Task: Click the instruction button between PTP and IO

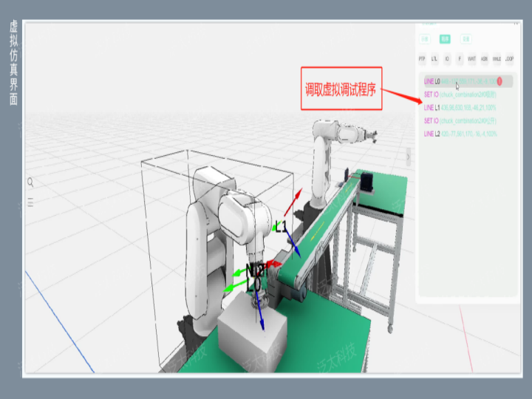Action: point(434,58)
